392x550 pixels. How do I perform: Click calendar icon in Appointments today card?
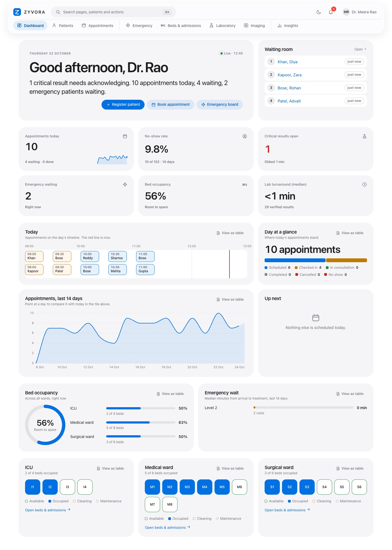125,136
